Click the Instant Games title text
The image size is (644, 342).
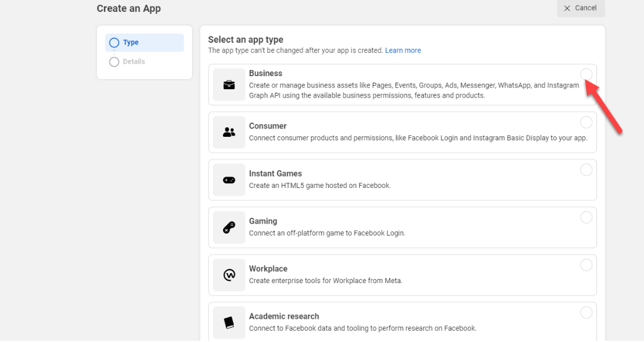pos(275,174)
